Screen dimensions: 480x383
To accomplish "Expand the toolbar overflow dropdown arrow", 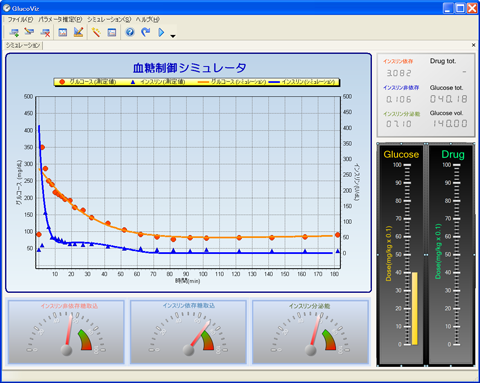I will 173,36.
